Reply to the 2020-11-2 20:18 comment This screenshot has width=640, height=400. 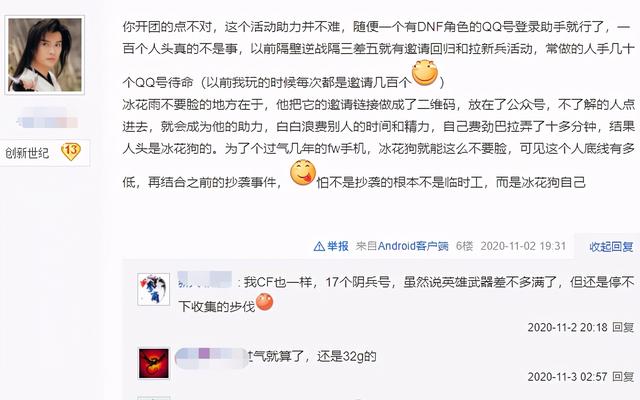[623, 327]
